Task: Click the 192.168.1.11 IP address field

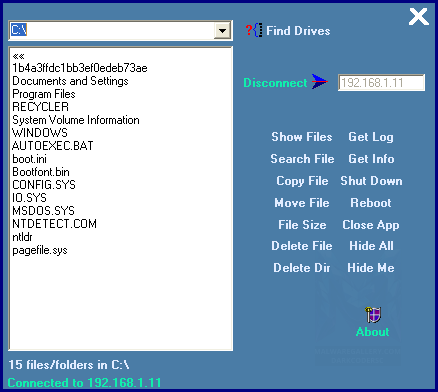Action: pyautogui.click(x=381, y=83)
